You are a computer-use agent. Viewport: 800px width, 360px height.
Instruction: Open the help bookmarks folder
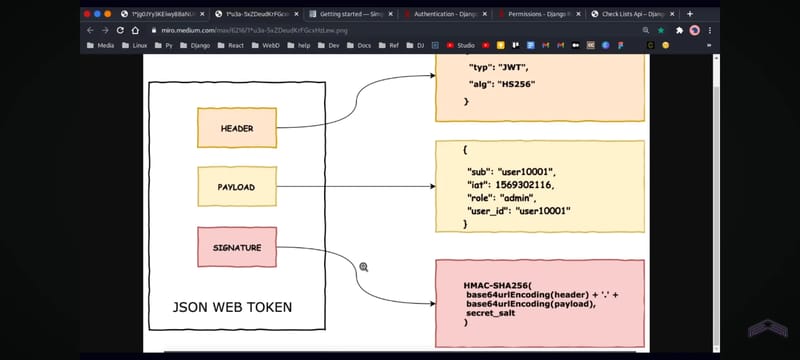tap(298, 45)
